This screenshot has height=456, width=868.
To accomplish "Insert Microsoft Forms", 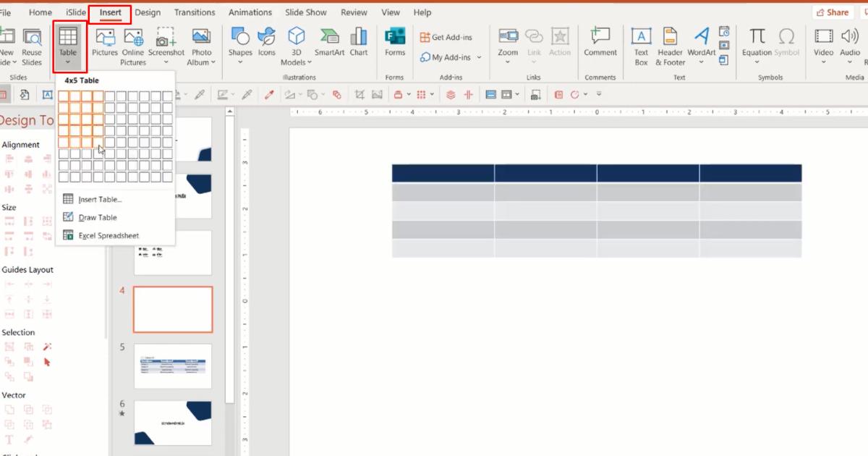I will point(395,43).
